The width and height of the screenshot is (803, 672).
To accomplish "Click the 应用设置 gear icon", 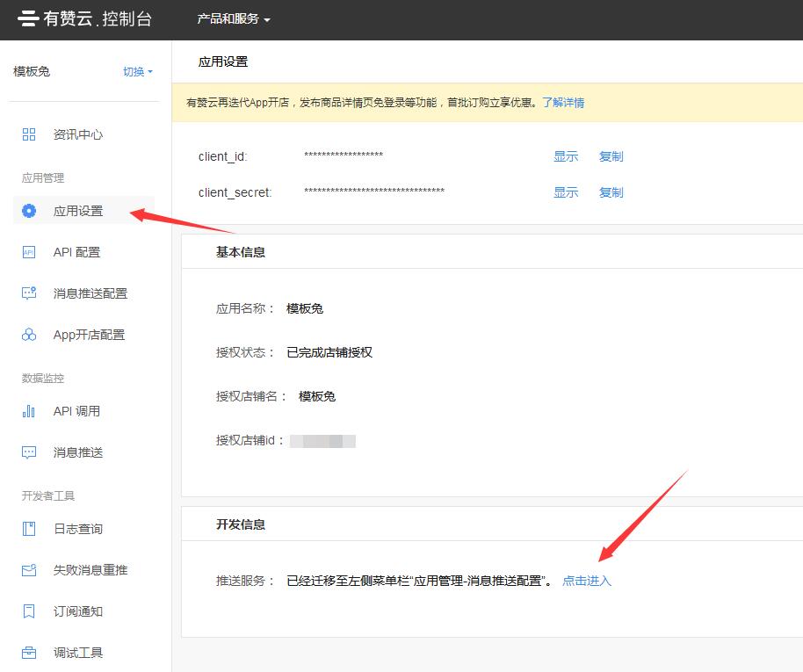I will pos(29,211).
